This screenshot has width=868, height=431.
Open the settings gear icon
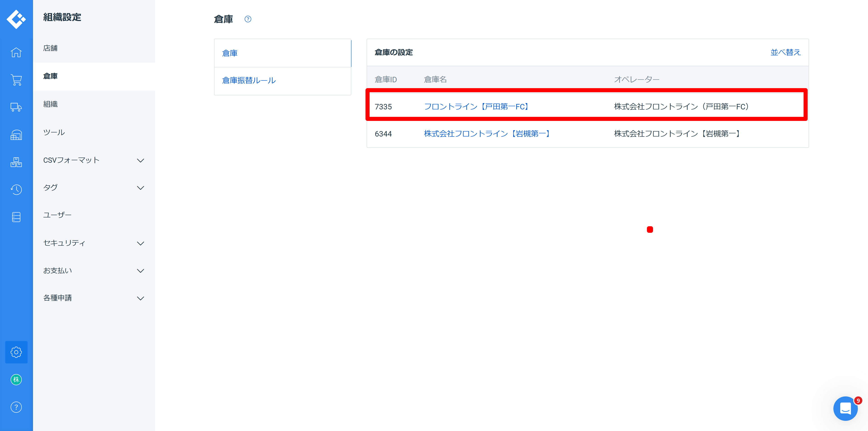pyautogui.click(x=16, y=352)
